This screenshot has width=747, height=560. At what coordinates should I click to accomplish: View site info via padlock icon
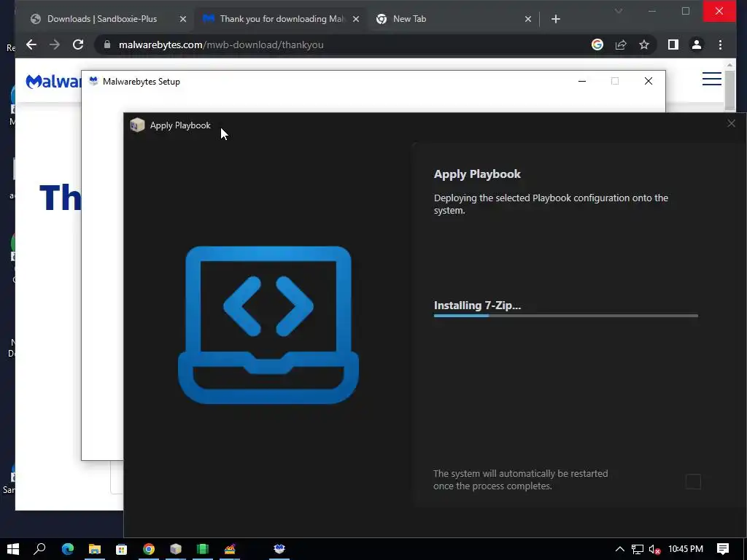pos(107,44)
